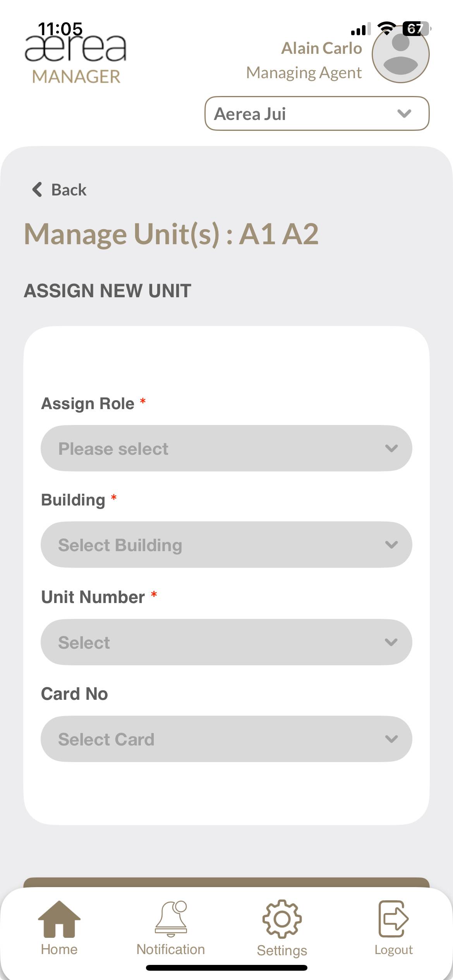453x980 pixels.
Task: Tap the Back link text
Action: pos(69,190)
